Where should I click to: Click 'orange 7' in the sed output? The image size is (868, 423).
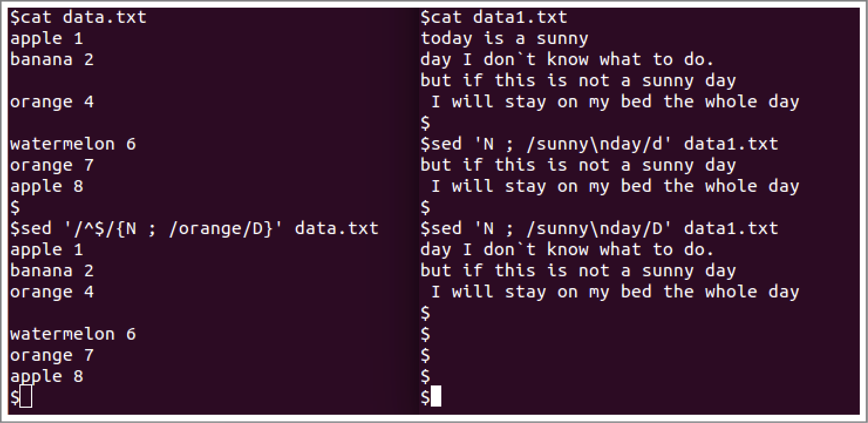[52, 355]
